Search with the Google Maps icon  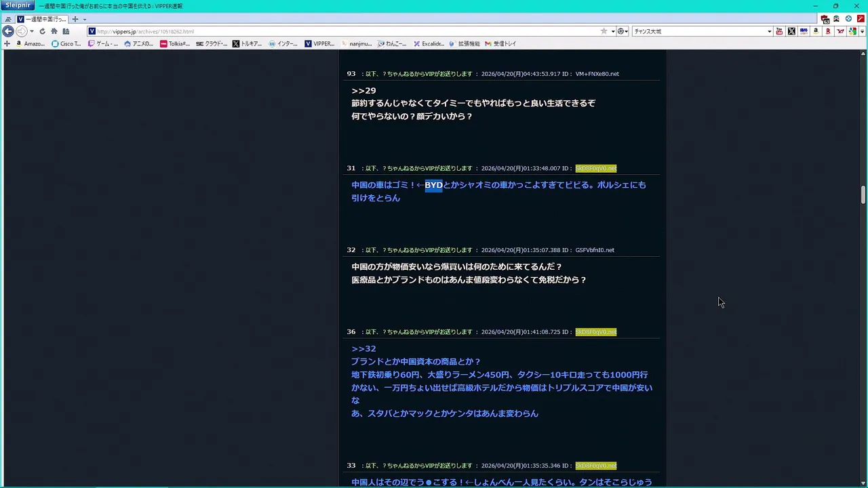pyautogui.click(x=852, y=31)
